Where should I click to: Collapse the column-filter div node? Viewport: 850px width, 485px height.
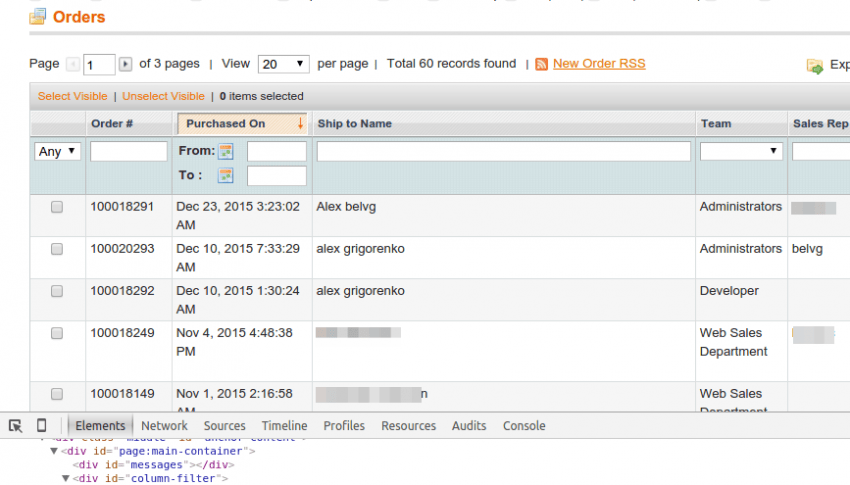click(66, 478)
